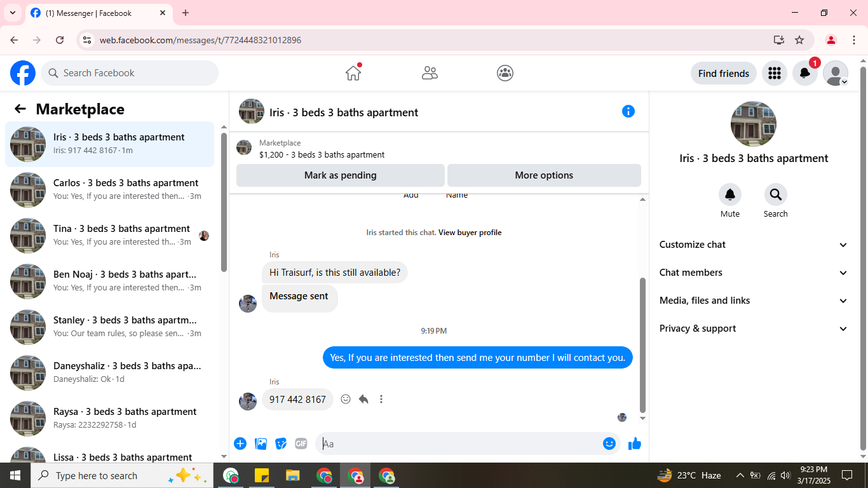Choose a sticker from the composer
The width and height of the screenshot is (868, 488).
tap(281, 444)
